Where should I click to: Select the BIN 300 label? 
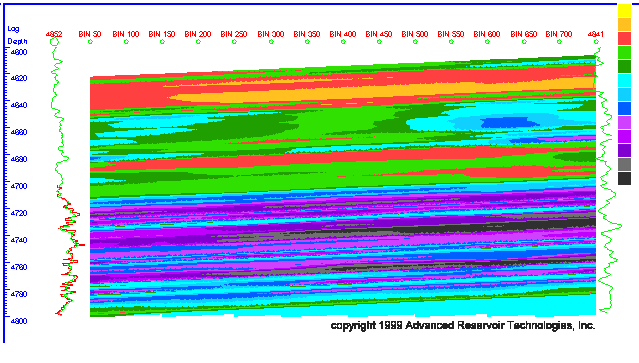pyautogui.click(x=271, y=34)
